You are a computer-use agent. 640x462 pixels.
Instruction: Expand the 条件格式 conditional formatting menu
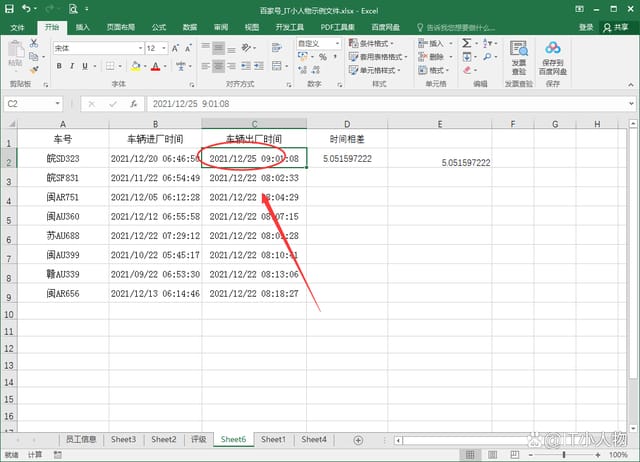coord(377,44)
